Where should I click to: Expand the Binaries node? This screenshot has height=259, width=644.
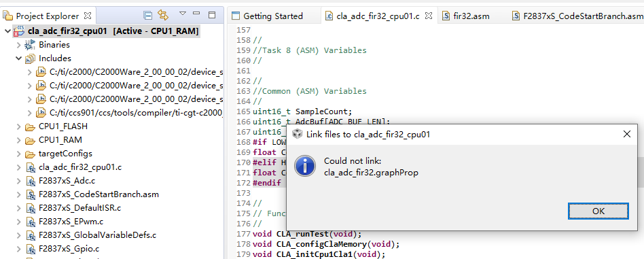click(18, 45)
